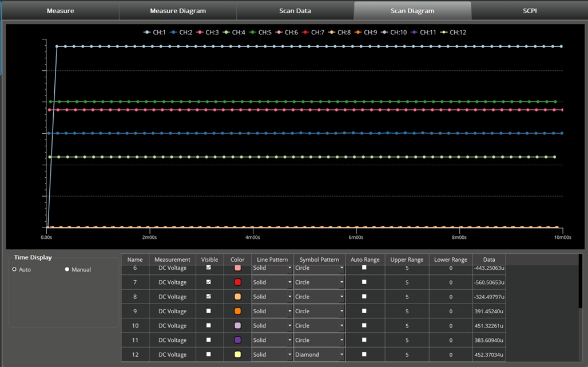Enable Visible checkbox for channel 11

coord(209,340)
